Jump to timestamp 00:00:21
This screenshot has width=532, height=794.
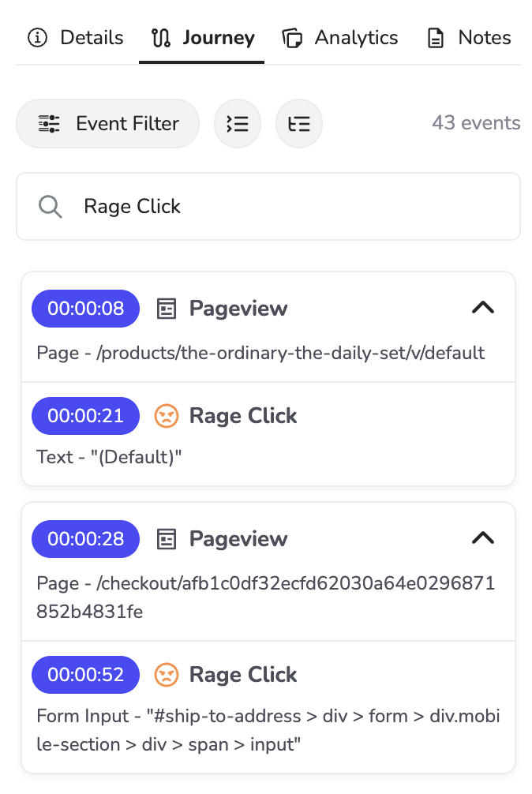pyautogui.click(x=85, y=416)
